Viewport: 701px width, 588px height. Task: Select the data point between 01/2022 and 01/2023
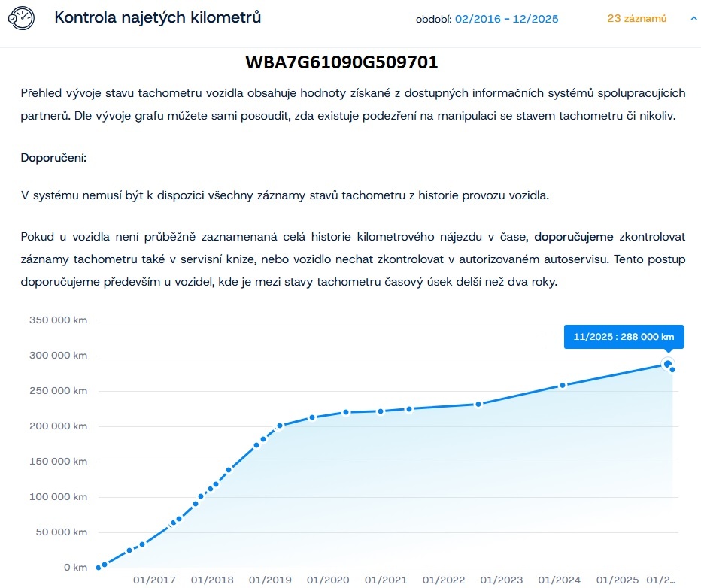pos(478,405)
